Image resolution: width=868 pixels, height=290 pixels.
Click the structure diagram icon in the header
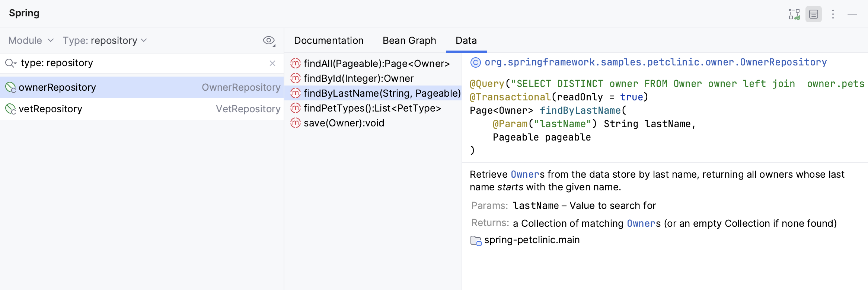794,14
